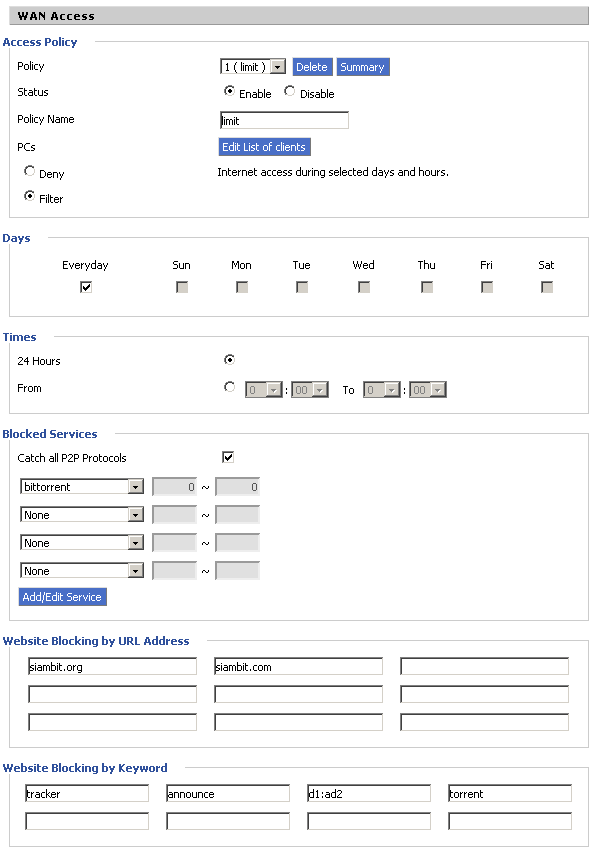The height and width of the screenshot is (854, 596).
Task: Select the 24 Hours radio button
Action: point(229,359)
